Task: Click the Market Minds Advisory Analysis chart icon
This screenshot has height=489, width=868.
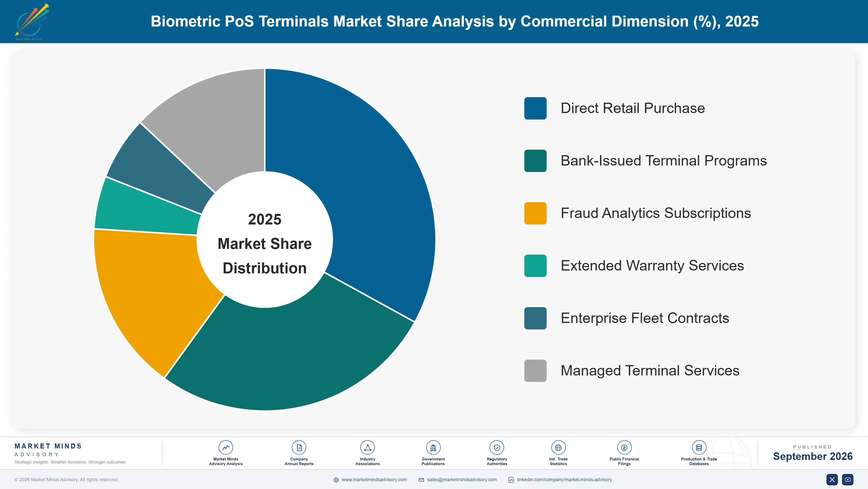Action: (225, 447)
